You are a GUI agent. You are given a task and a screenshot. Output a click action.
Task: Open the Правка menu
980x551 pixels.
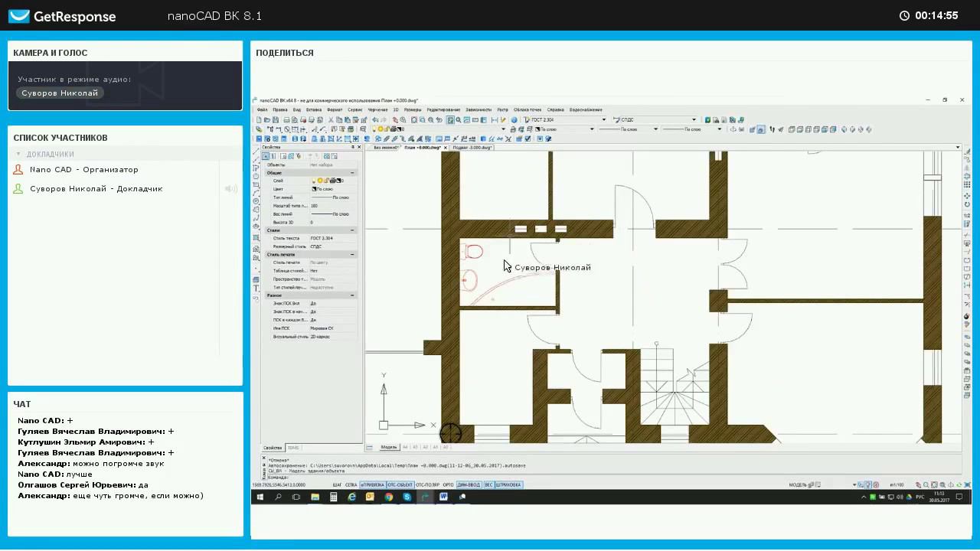click(280, 109)
